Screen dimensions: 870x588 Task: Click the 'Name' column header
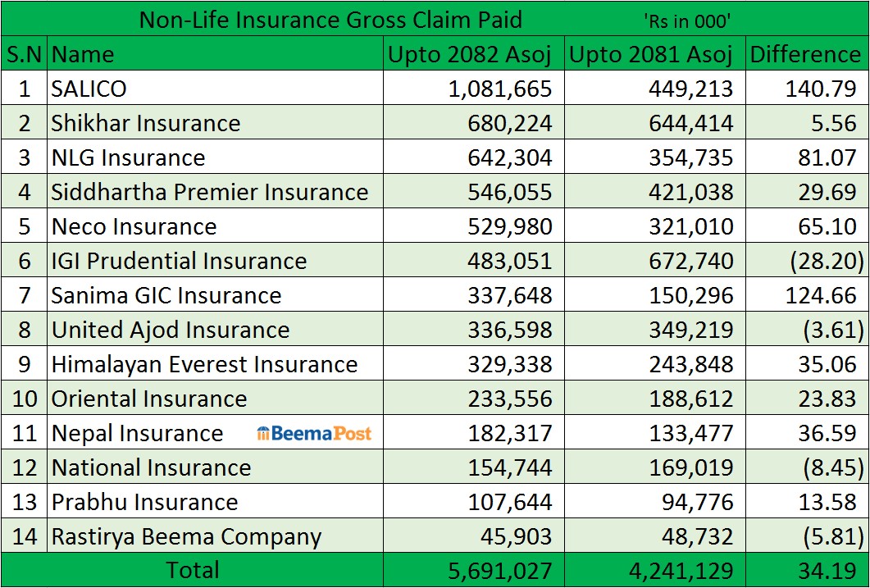point(83,54)
